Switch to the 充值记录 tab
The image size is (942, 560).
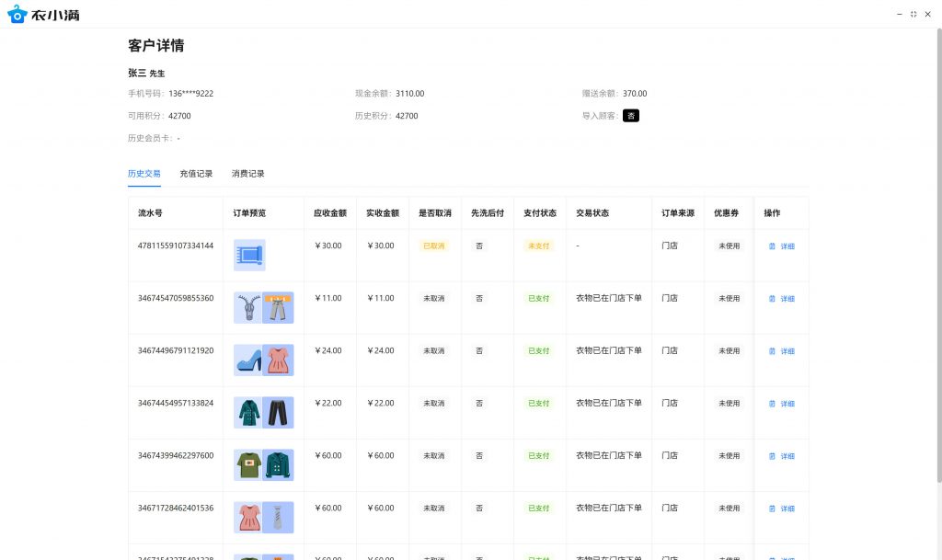pos(196,174)
